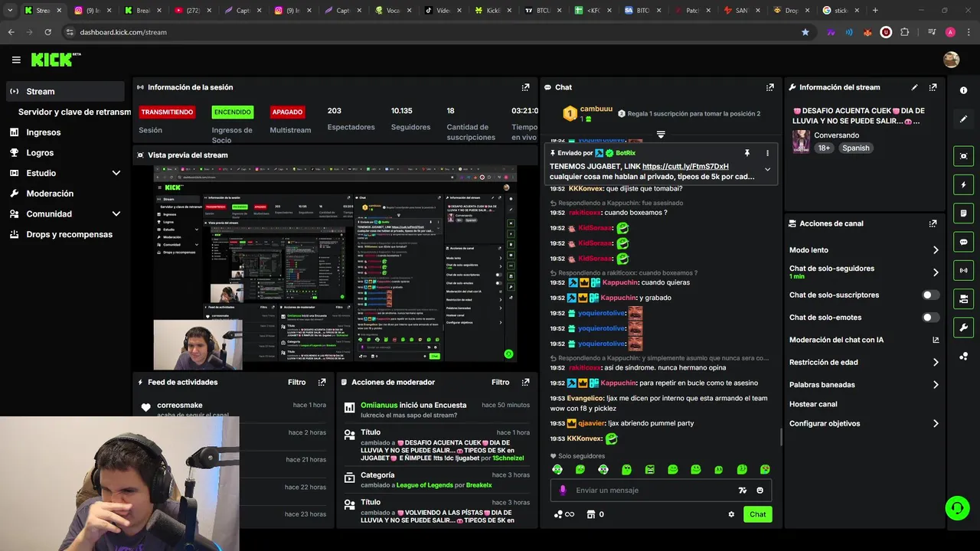Click the info icon in right sidebar

[963, 90]
